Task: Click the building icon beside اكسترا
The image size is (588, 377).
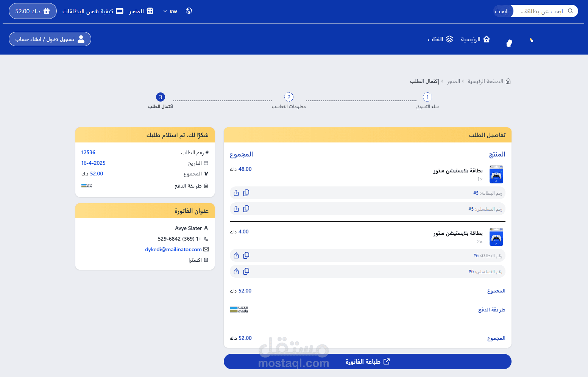Action: (206, 260)
